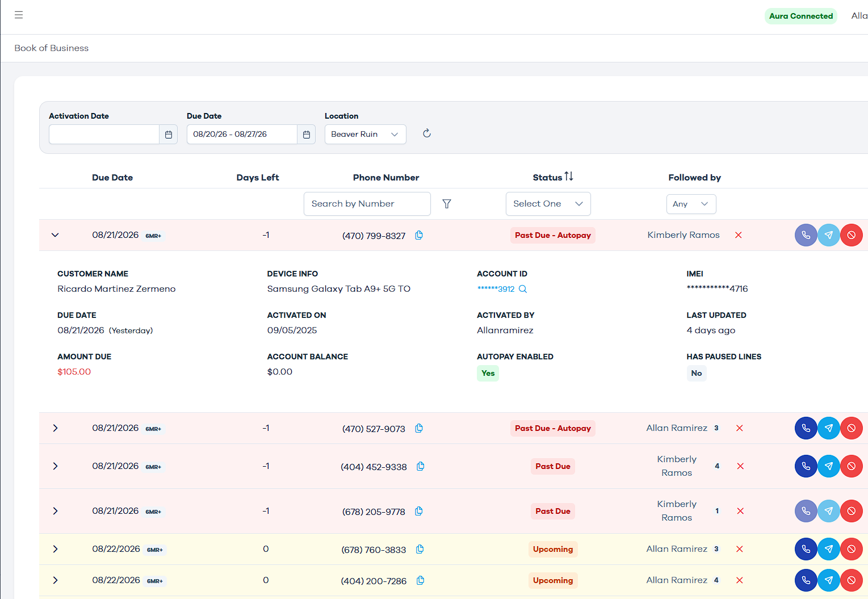Expand the (678) 205-9778 row

(55, 511)
